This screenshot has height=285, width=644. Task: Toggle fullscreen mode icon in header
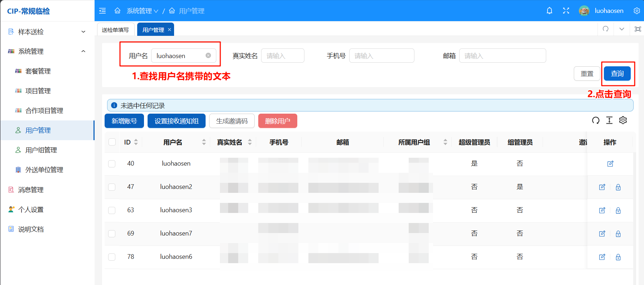pos(566,11)
